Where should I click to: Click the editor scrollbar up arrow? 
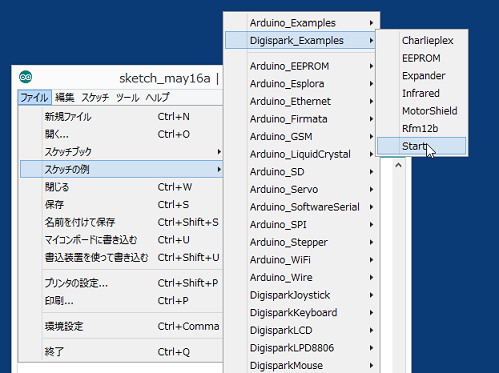(x=398, y=165)
